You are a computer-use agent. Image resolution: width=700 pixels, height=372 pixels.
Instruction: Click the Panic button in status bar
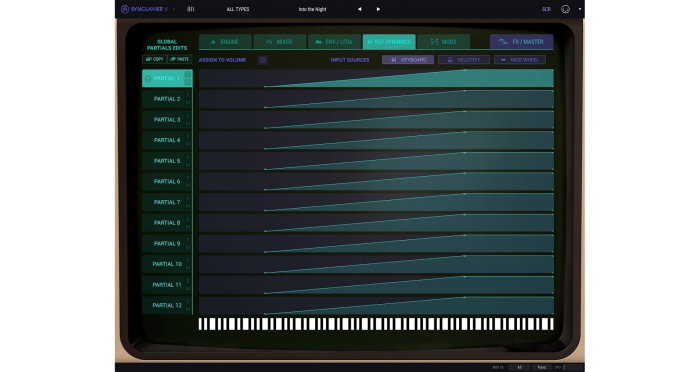click(x=542, y=368)
